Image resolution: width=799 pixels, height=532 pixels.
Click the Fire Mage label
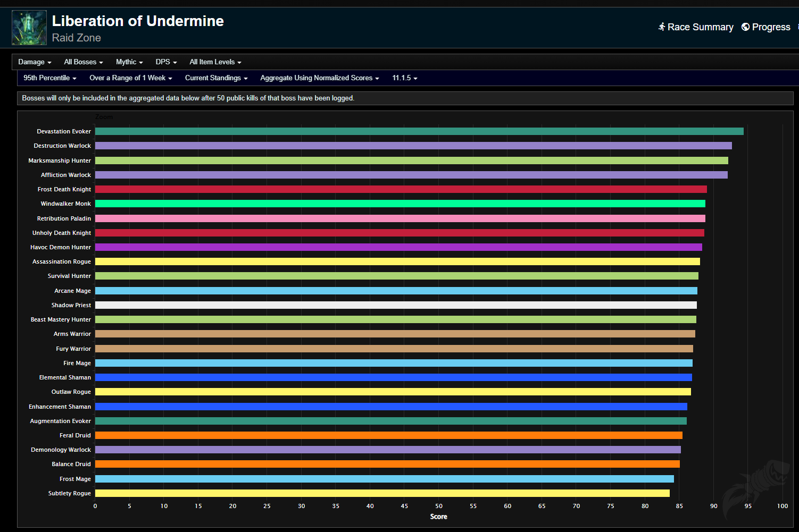pyautogui.click(x=77, y=363)
